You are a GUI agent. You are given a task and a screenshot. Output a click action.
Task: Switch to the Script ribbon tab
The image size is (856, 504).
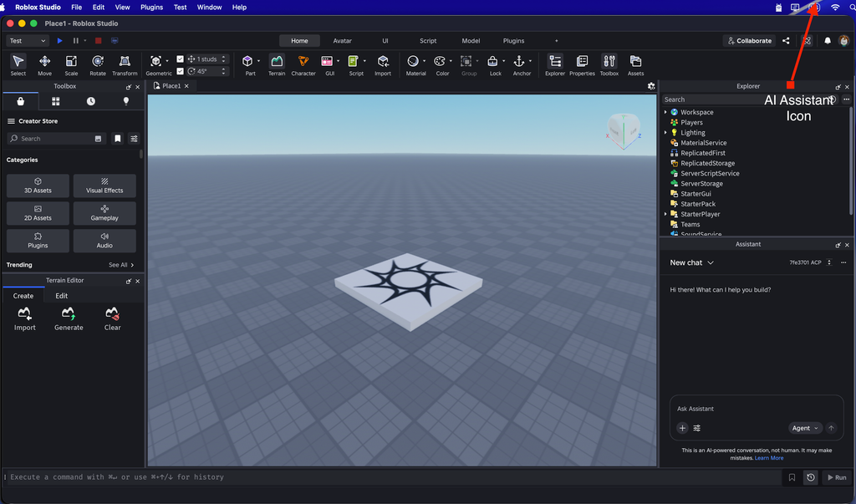[428, 41]
